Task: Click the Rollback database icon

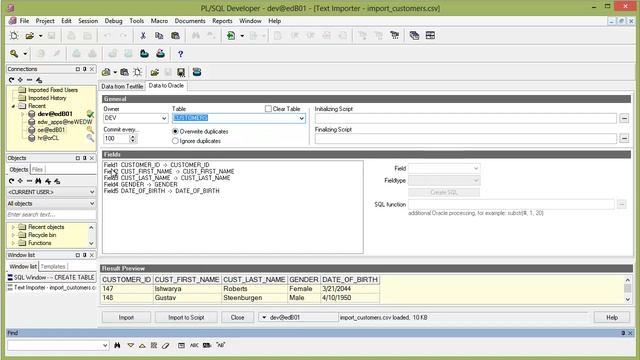Action: [x=160, y=53]
